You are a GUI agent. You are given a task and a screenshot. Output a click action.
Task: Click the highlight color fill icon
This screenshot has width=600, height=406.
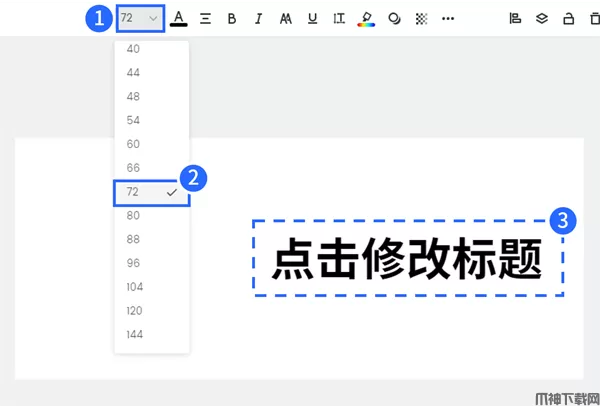pos(367,18)
